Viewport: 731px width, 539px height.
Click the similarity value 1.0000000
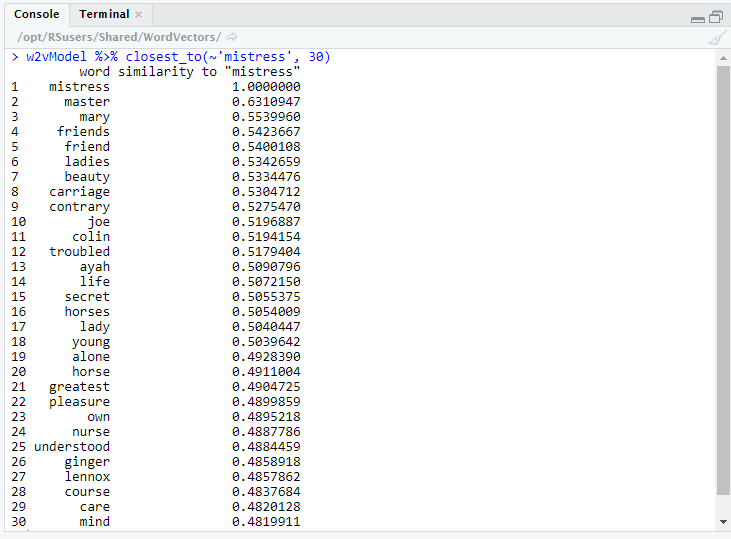pos(266,87)
